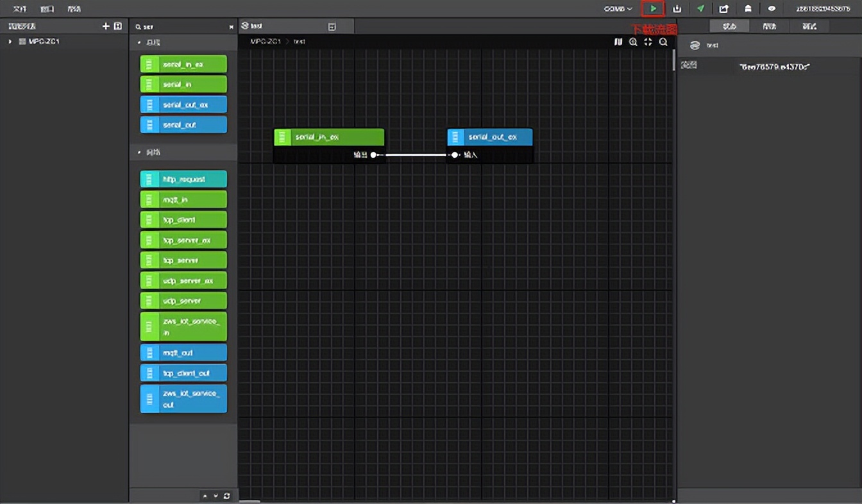Click the refresh icon below node palette

[x=226, y=496]
